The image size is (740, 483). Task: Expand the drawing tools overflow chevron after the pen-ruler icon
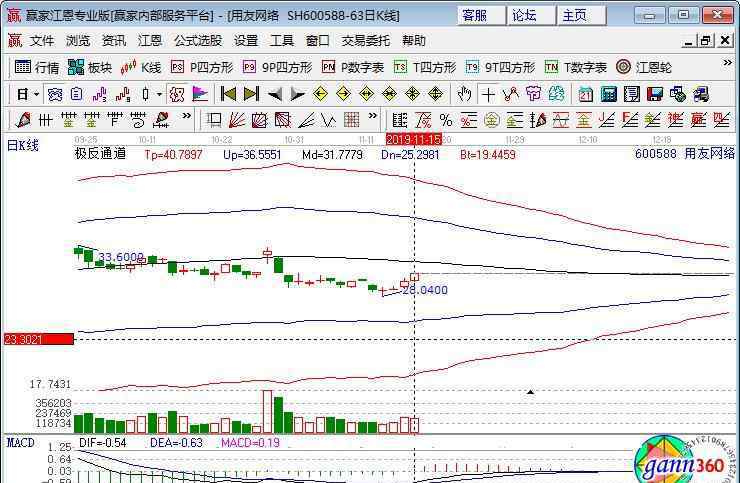point(187,115)
